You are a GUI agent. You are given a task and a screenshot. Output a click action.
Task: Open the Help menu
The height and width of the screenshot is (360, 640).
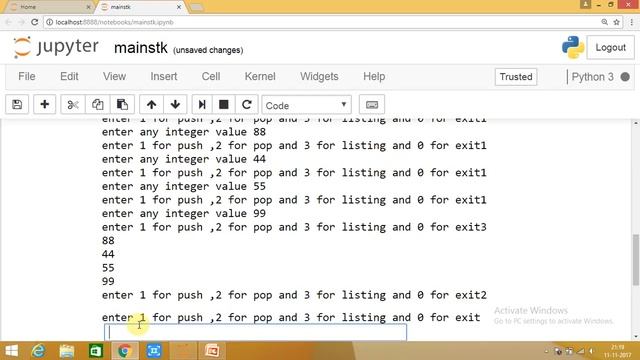pos(374,77)
